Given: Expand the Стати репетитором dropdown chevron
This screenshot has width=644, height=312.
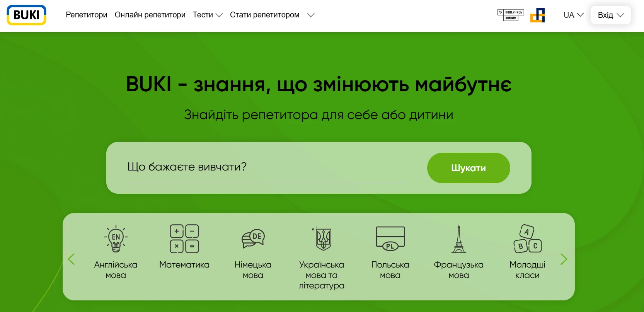Looking at the screenshot, I should [311, 15].
